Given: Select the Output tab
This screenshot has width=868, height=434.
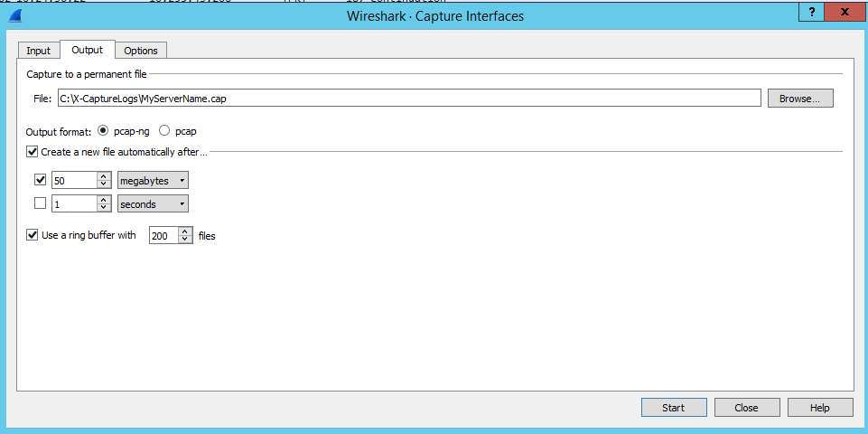Looking at the screenshot, I should click(x=88, y=50).
